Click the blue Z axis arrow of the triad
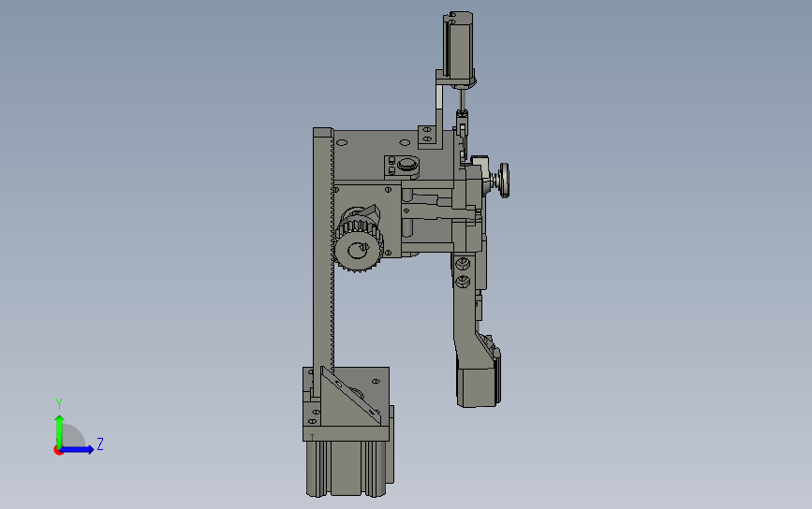Screen dimensions: 812x509 [x=78, y=449]
